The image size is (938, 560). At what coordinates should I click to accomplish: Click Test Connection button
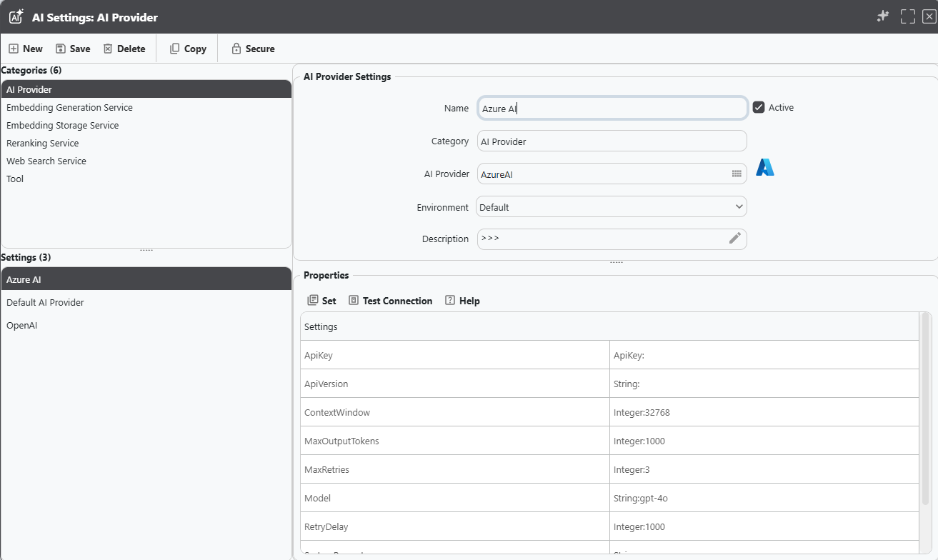tap(390, 301)
